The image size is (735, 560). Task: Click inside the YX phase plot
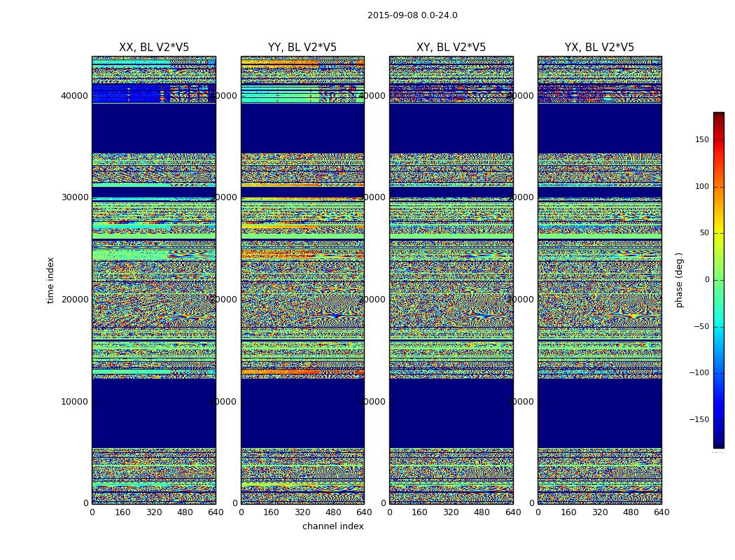tap(599, 280)
